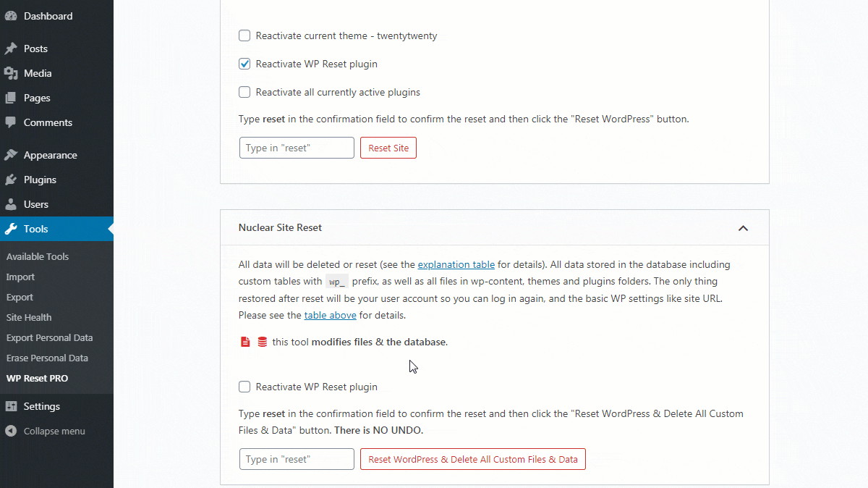Click the Settings sliders icon
This screenshot has height=488, width=868.
(x=11, y=406)
